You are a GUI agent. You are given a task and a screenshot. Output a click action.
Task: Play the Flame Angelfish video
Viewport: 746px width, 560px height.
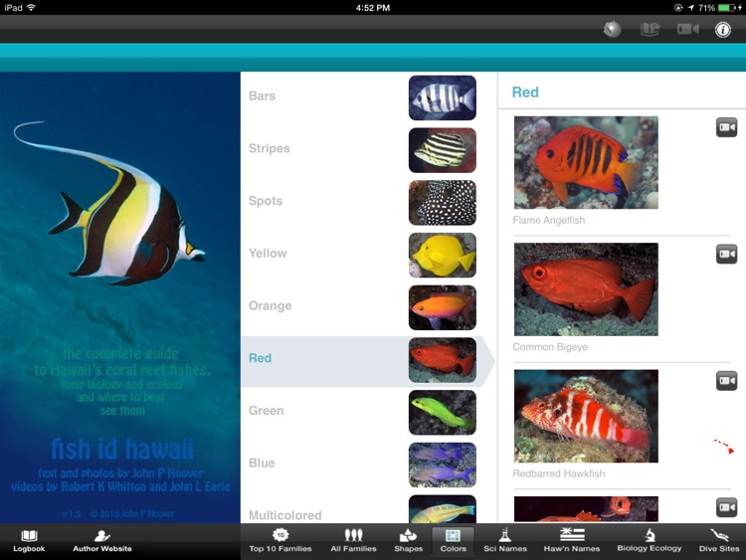(x=726, y=127)
